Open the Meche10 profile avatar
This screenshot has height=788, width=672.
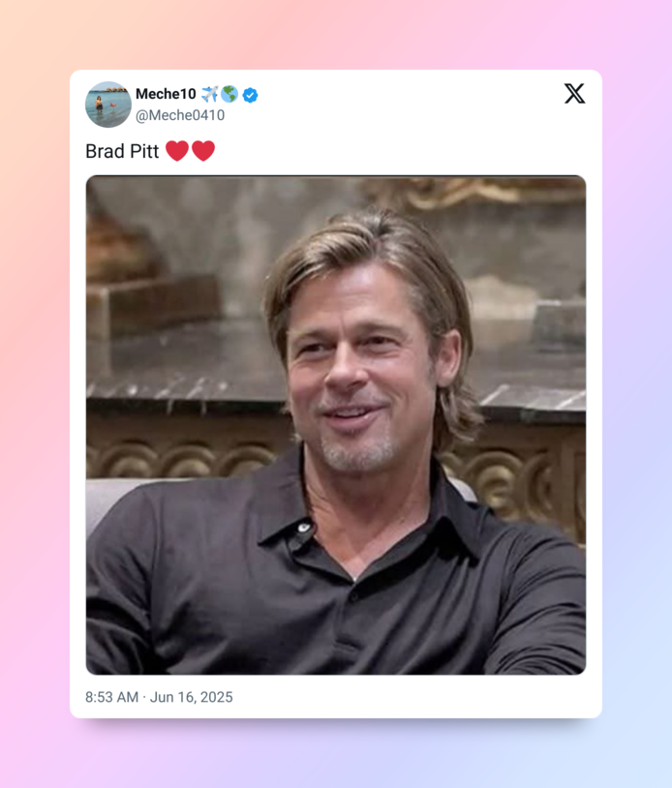[x=108, y=105]
